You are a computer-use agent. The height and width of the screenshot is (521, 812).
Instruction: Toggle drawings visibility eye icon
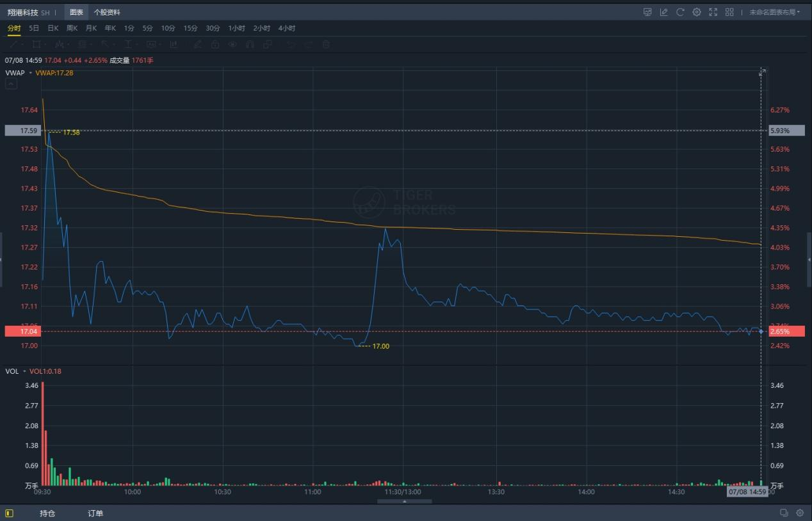click(232, 44)
